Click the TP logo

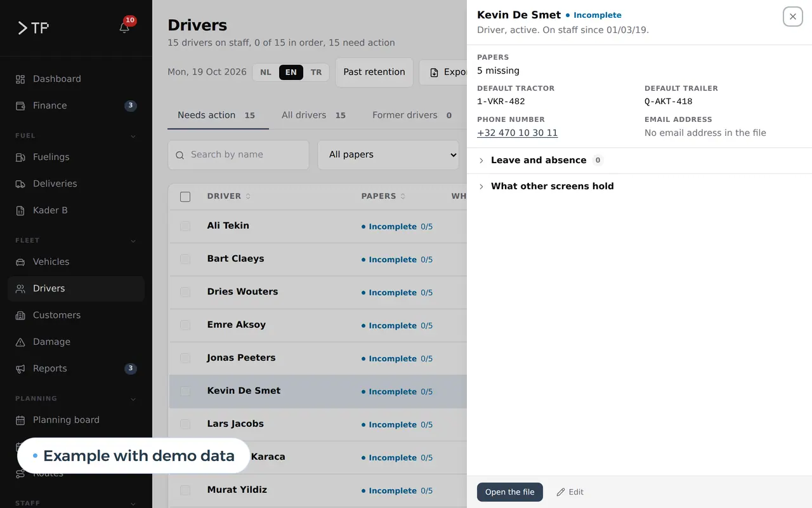pos(33,28)
